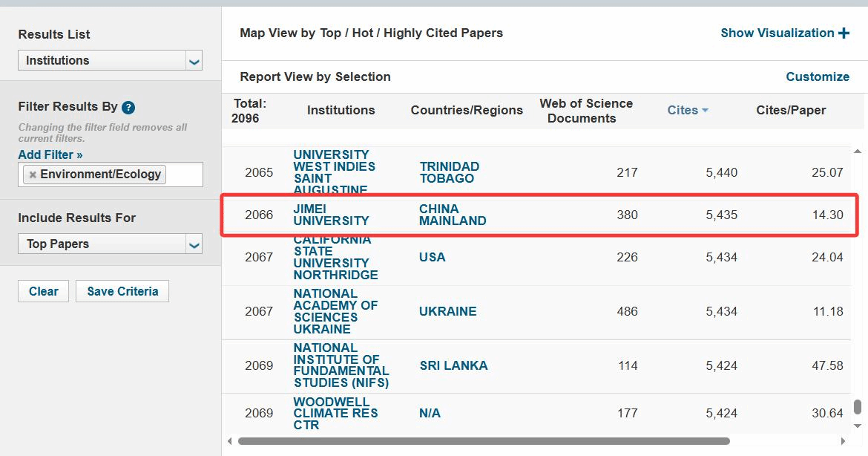Open the JIMEI UNIVERSITY institution link
868x456 pixels.
[331, 215]
